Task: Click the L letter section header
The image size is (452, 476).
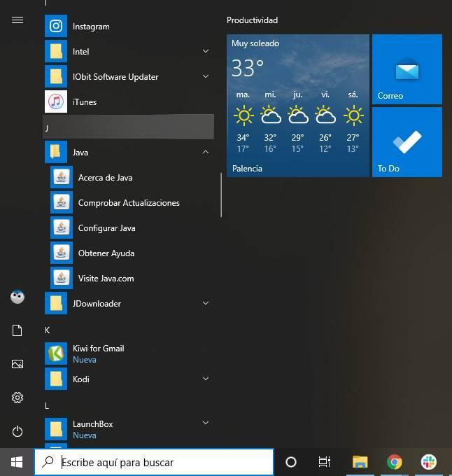Action: pyautogui.click(x=47, y=406)
